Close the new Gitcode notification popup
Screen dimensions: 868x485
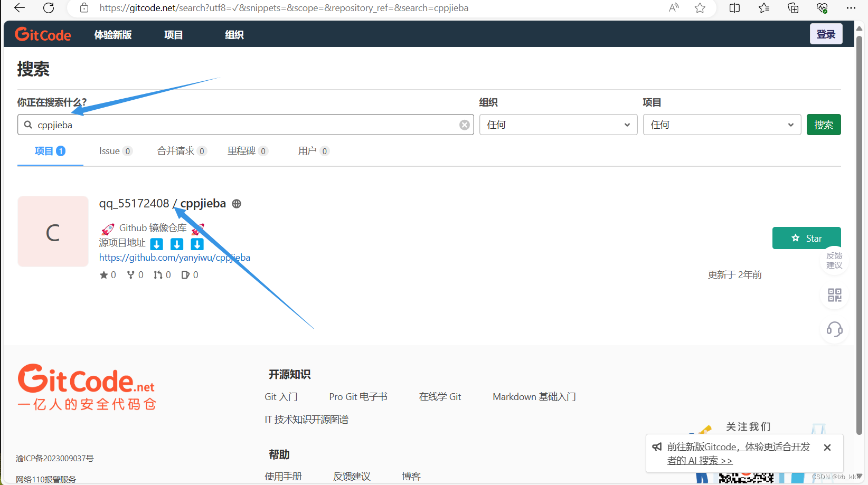pos(827,448)
